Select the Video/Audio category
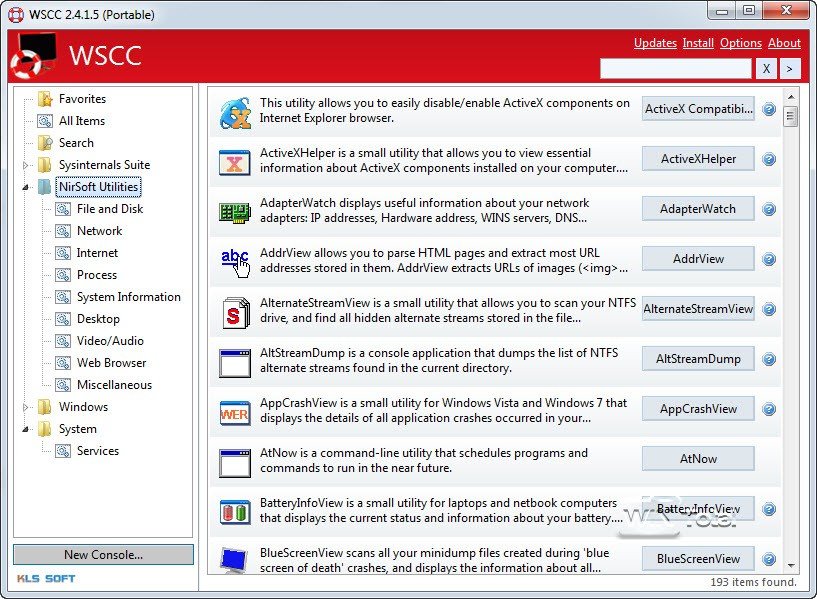 (x=110, y=341)
